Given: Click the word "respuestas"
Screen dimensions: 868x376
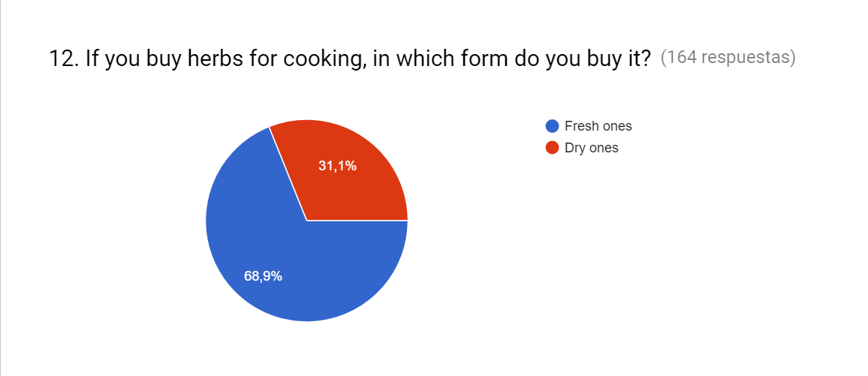Looking at the screenshot, I should tap(750, 59).
